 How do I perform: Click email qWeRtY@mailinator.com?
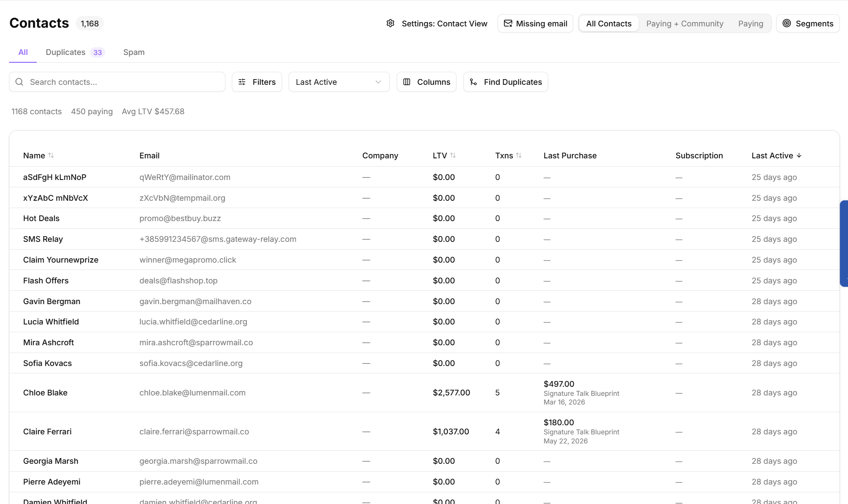pyautogui.click(x=185, y=177)
